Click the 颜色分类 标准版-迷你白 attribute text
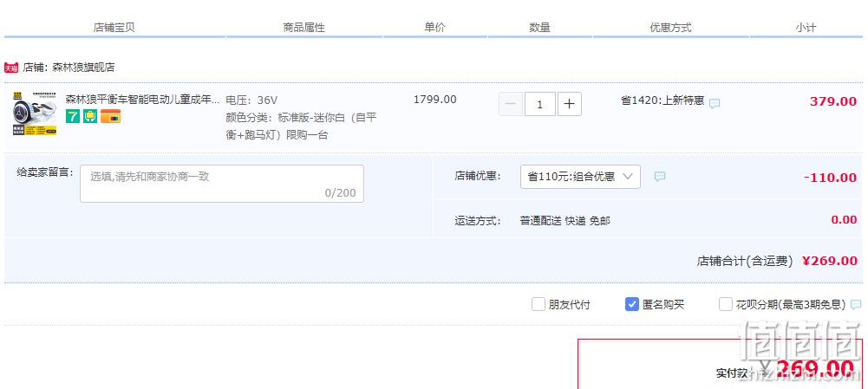Viewport: 868px width, 389px height. pos(301,126)
